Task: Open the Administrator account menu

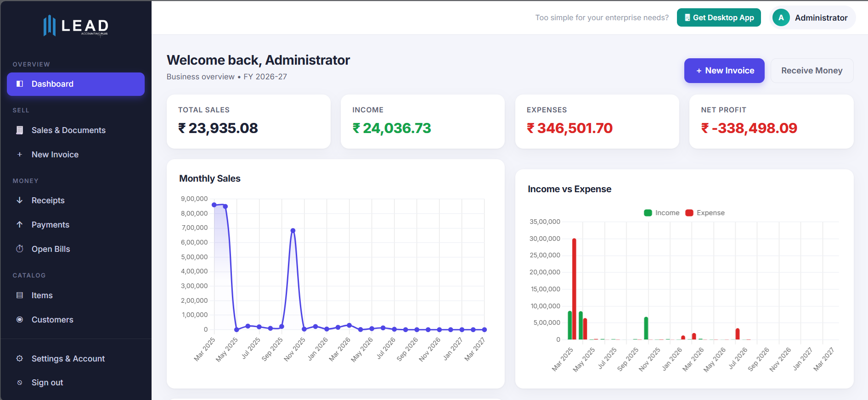Action: pyautogui.click(x=812, y=17)
